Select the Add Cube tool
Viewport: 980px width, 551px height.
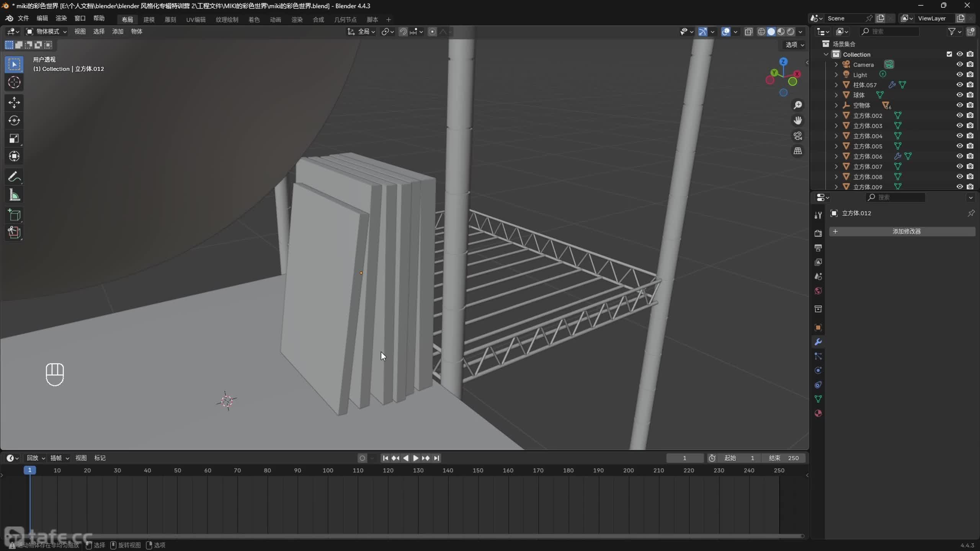pos(14,215)
